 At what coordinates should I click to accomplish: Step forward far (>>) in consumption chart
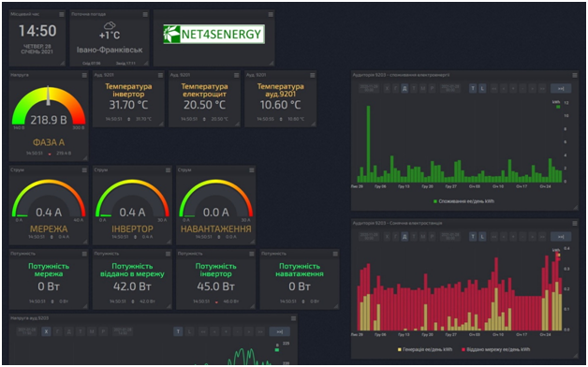[542, 88]
